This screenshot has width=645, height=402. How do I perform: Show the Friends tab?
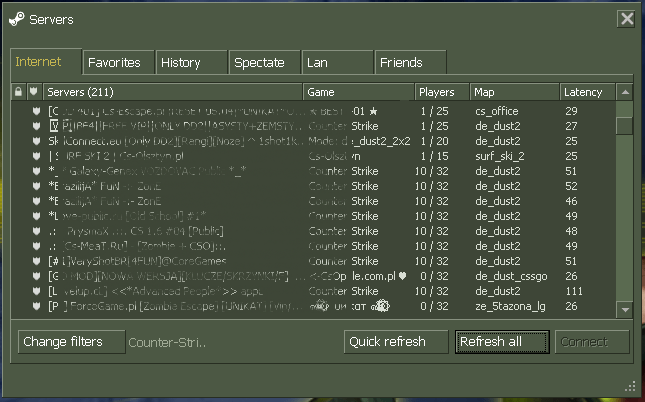411,63
